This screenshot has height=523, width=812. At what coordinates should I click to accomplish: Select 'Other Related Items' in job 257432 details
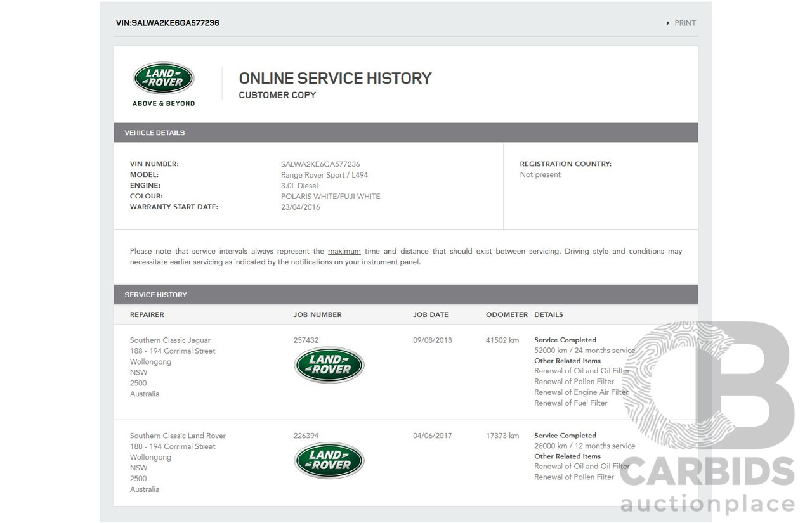[567, 361]
